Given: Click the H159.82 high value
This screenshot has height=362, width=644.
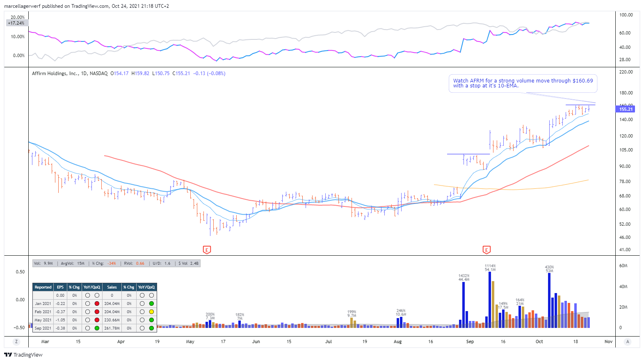Looking at the screenshot, I should coord(140,73).
